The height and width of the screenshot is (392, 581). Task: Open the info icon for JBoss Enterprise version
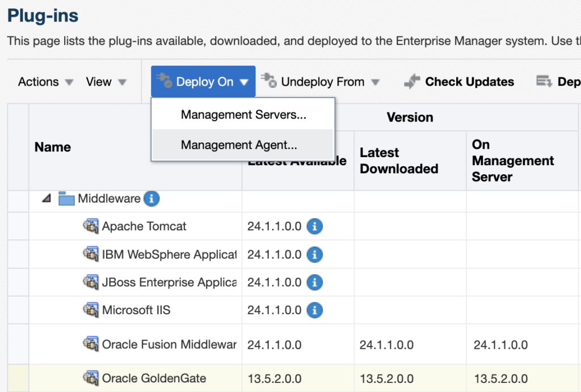(314, 283)
